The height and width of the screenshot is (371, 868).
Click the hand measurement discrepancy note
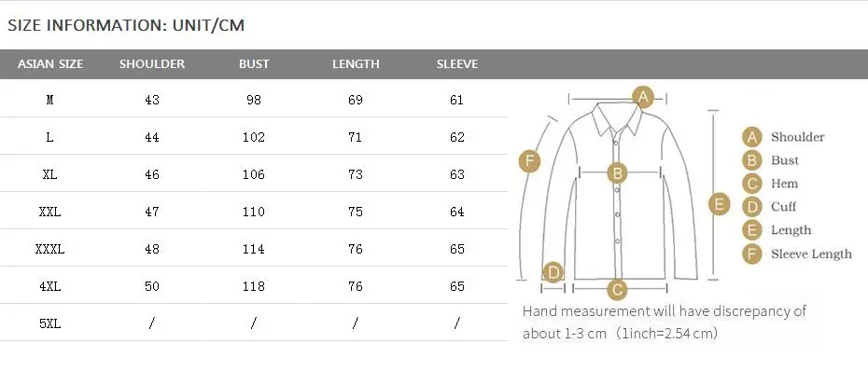pyautogui.click(x=665, y=322)
